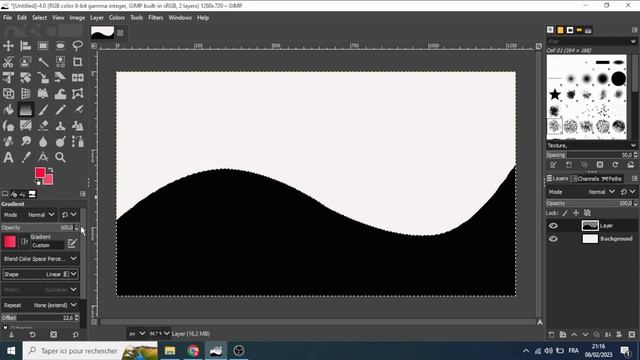Select the Warp Transform tool
Viewport: 640px width, 360px height.
pos(60,93)
